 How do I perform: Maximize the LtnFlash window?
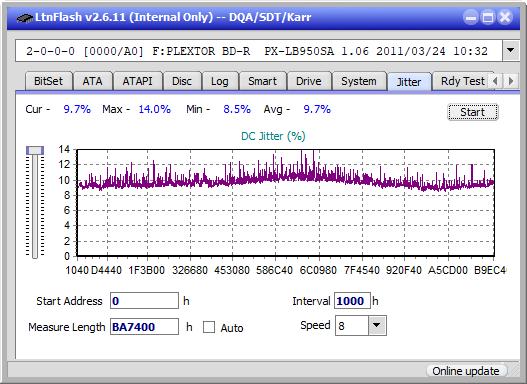point(488,17)
